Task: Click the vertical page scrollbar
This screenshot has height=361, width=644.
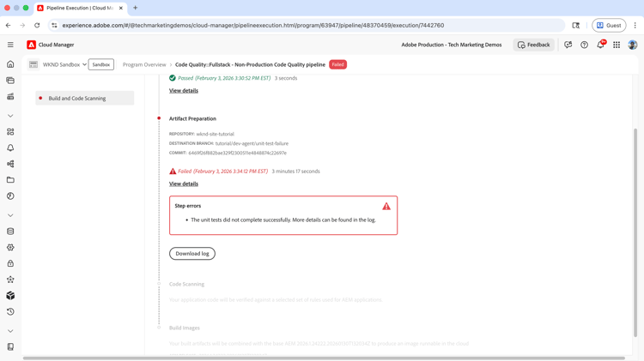Action: pos(635,232)
